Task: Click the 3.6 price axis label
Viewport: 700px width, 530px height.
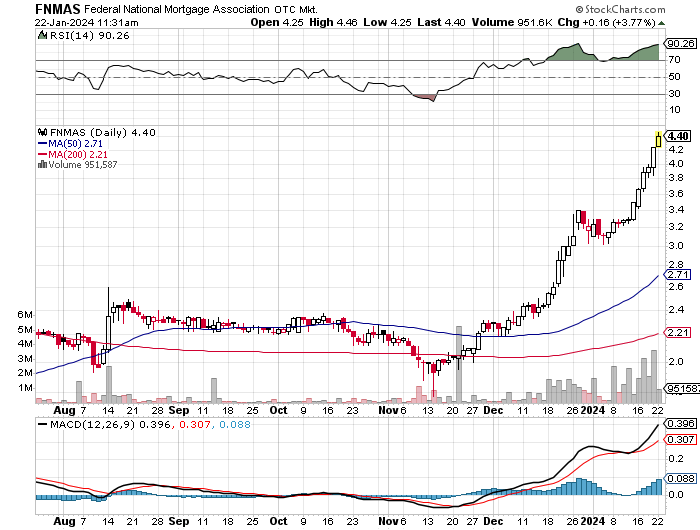Action: [x=676, y=194]
